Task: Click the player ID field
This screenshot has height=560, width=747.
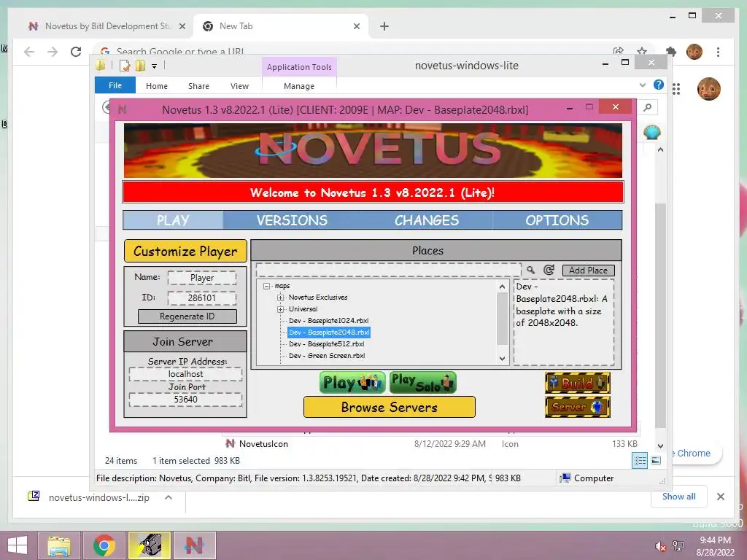Action: 202,298
